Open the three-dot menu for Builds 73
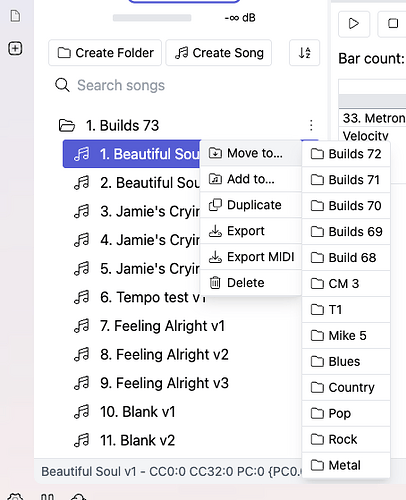Image resolution: width=406 pixels, height=500 pixels. click(x=311, y=125)
